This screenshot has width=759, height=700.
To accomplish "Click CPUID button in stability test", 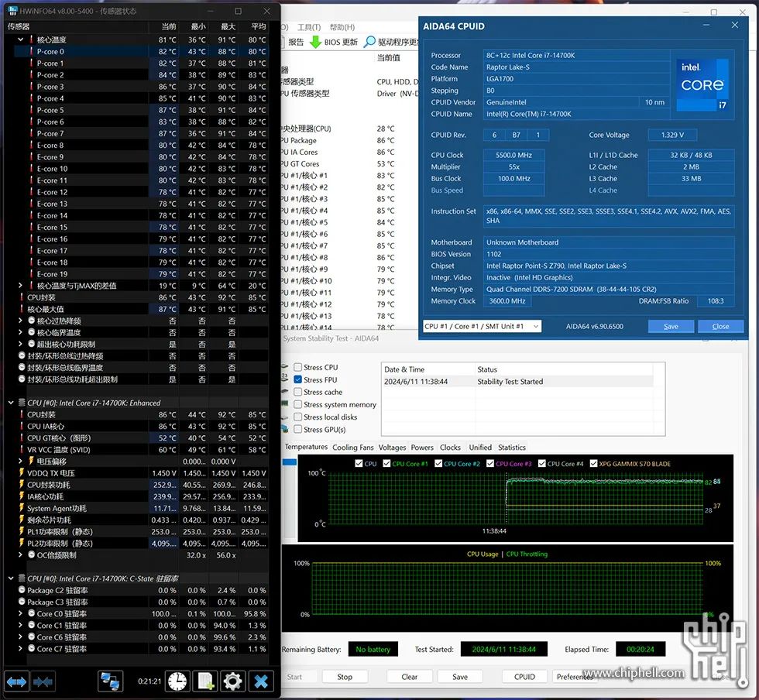I will tap(525, 677).
